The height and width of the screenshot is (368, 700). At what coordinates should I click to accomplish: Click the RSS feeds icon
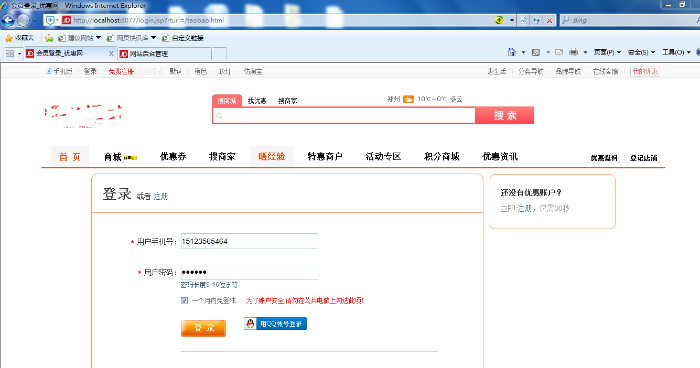[x=536, y=52]
